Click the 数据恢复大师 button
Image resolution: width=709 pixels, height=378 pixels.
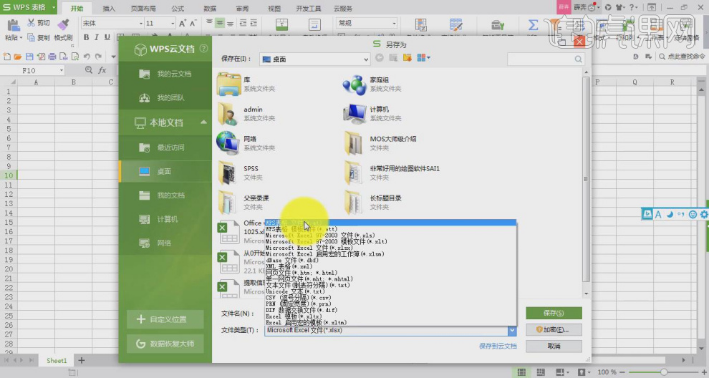pos(165,344)
